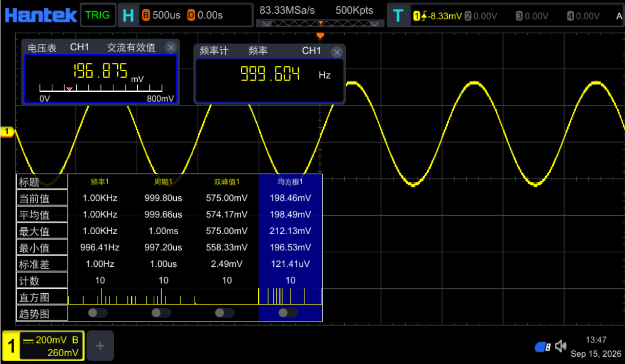Image resolution: width=625 pixels, height=364 pixels.
Task: Open the 500us timebase scale setting
Action: click(x=167, y=16)
